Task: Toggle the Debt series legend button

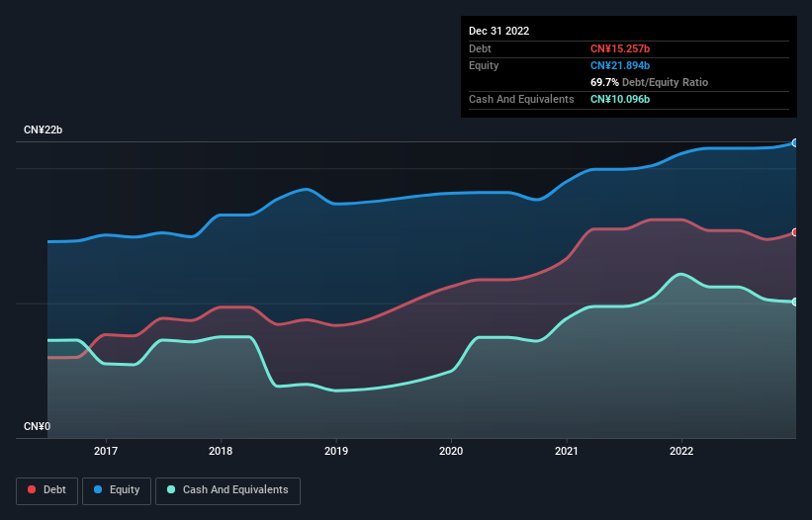Action: (47, 490)
